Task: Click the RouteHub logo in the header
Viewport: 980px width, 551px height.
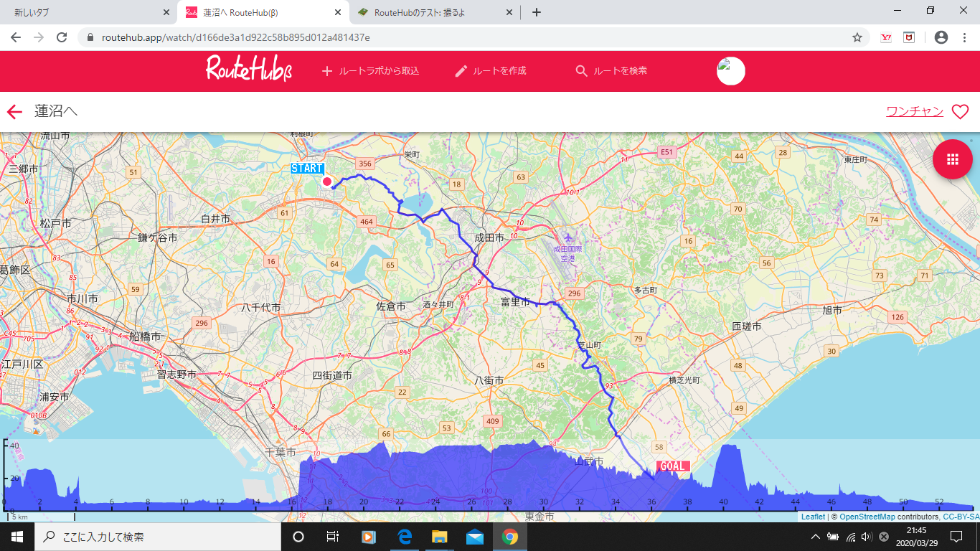Action: click(x=249, y=70)
